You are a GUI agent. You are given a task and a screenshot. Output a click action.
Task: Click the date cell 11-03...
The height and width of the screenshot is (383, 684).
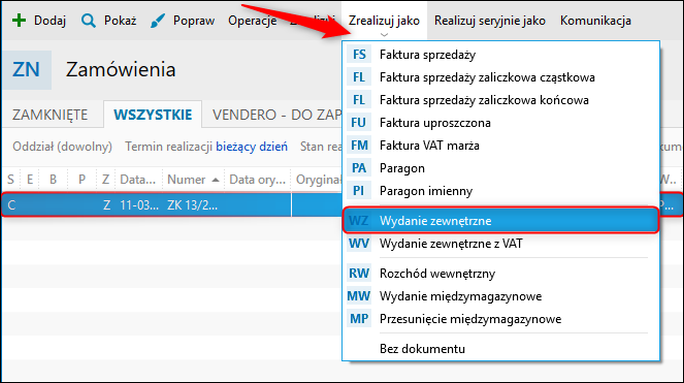pos(139,205)
